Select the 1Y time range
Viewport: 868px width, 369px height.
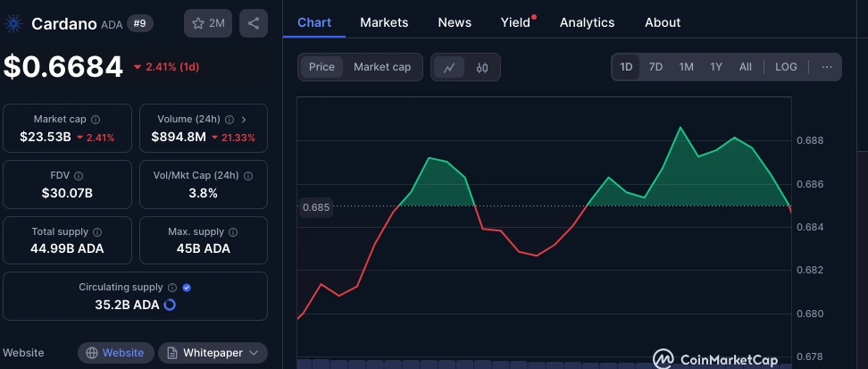pyautogui.click(x=715, y=67)
